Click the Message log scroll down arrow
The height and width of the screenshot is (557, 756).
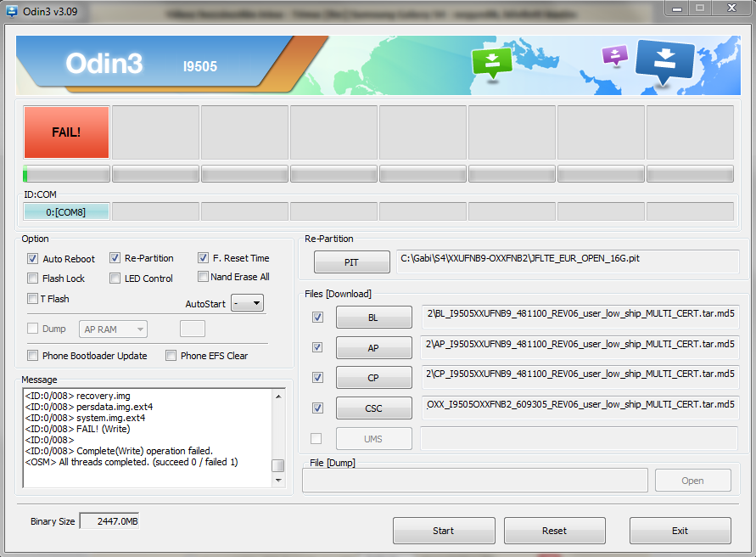click(x=278, y=481)
